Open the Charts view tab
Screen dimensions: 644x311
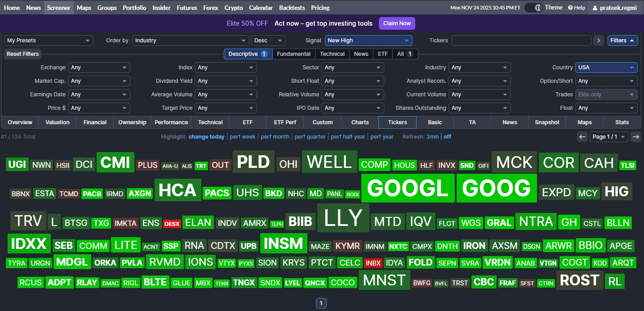coord(360,122)
